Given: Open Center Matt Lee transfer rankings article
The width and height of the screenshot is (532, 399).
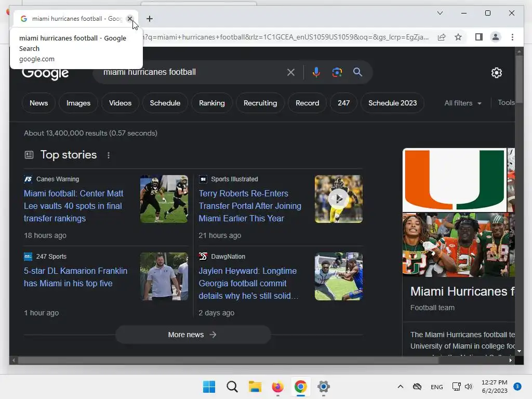Looking at the screenshot, I should click(x=74, y=206).
